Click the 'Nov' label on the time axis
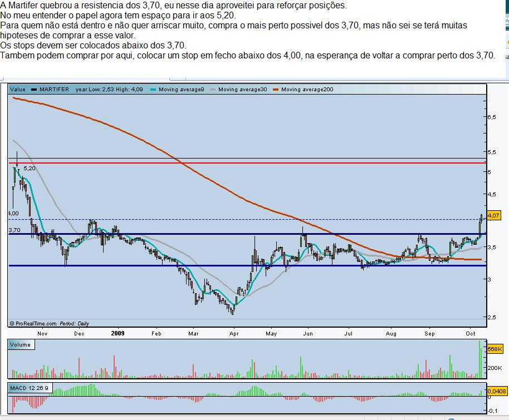The width and height of the screenshot is (509, 420). 42,333
